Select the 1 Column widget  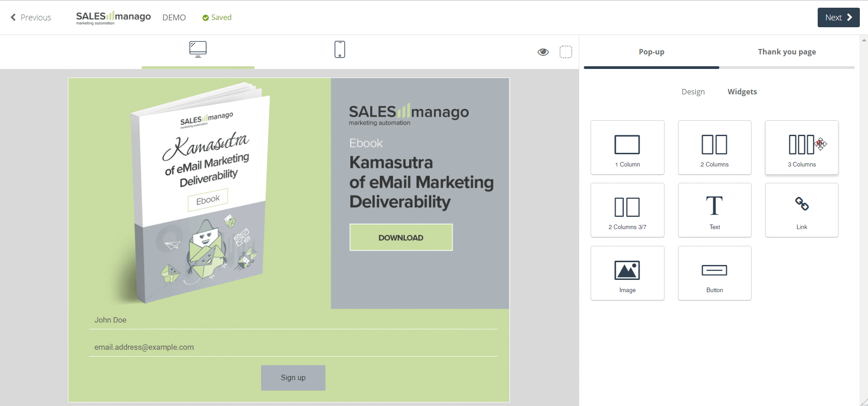(x=627, y=147)
